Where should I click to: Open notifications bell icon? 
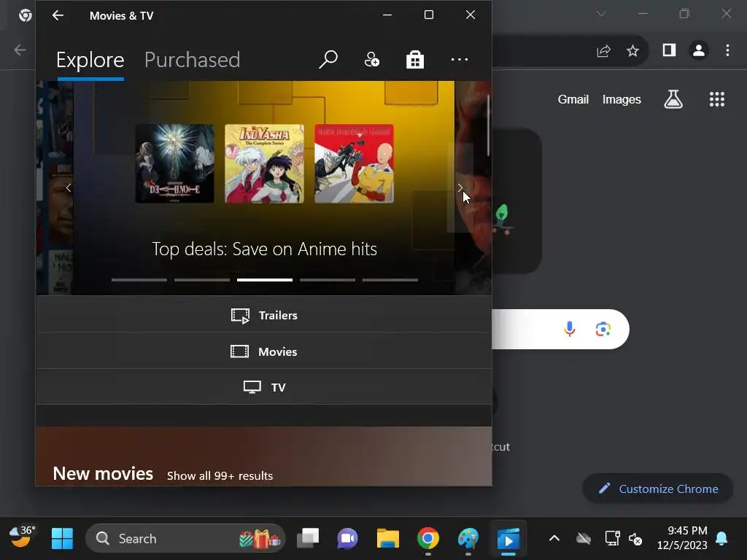[721, 539]
